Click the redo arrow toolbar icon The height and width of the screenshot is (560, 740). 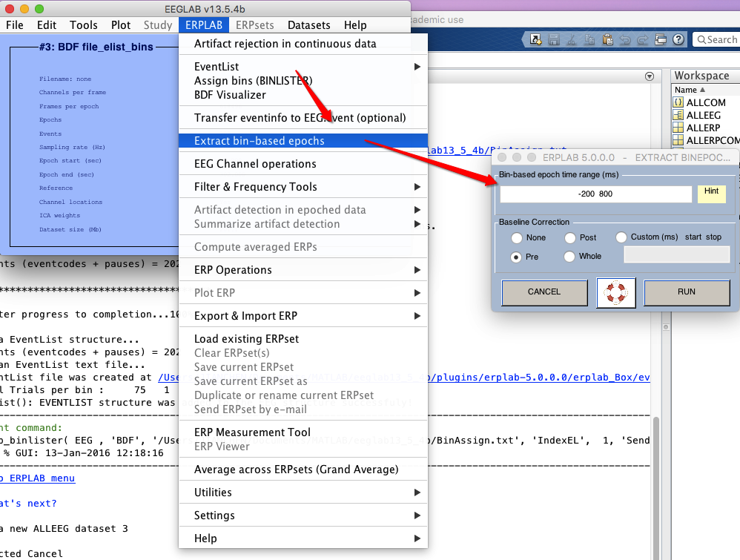(x=642, y=39)
